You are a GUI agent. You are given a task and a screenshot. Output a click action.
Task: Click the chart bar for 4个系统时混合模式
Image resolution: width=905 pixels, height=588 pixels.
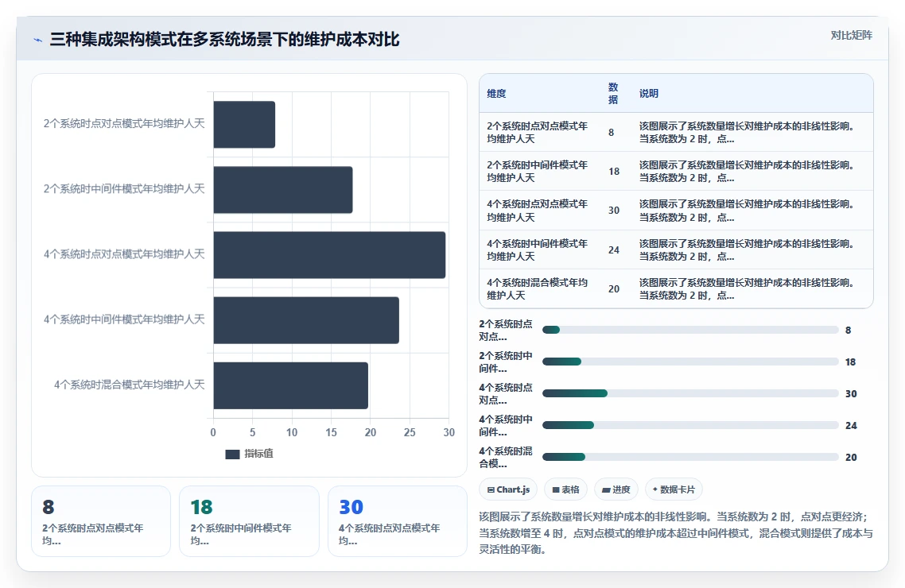click(291, 385)
